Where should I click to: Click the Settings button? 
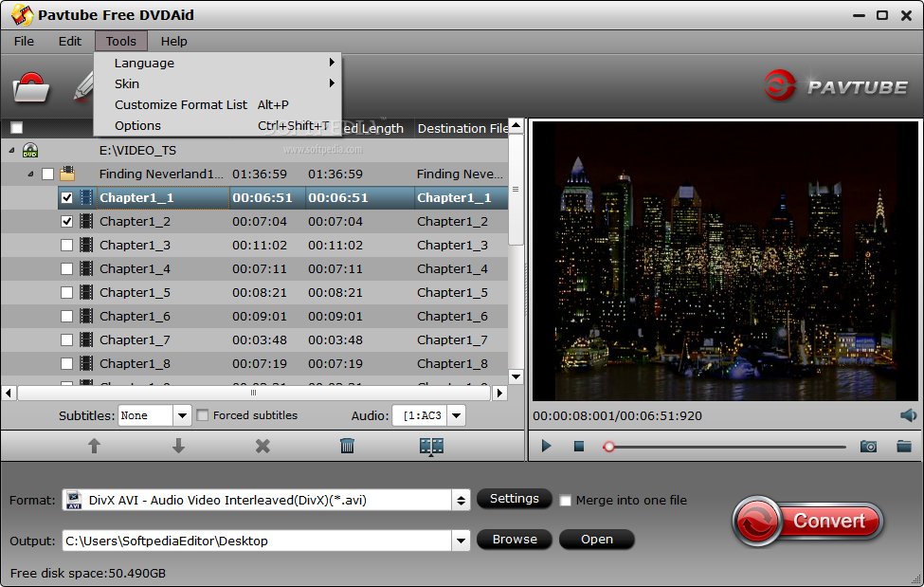tap(514, 499)
